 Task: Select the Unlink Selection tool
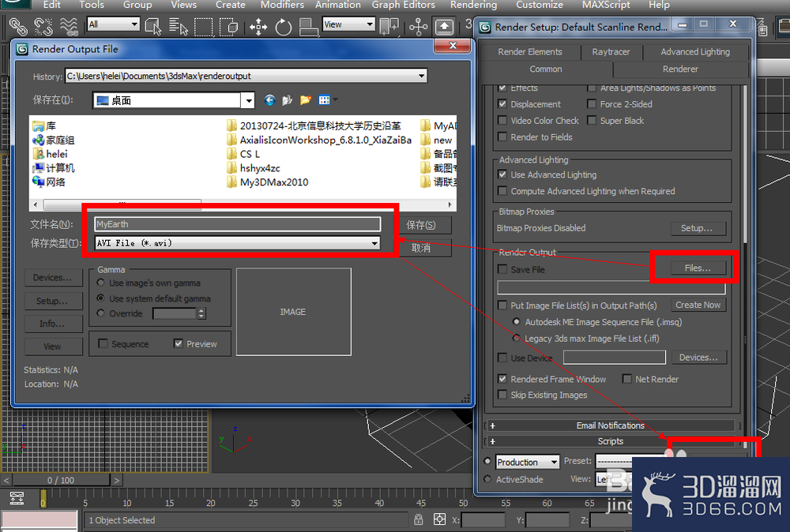click(43, 26)
